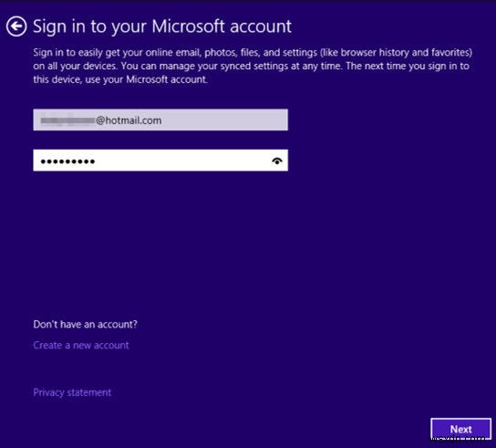Screen dimensions: 496x448
Task: Reveal the password with the eye icon
Action: tap(277, 161)
